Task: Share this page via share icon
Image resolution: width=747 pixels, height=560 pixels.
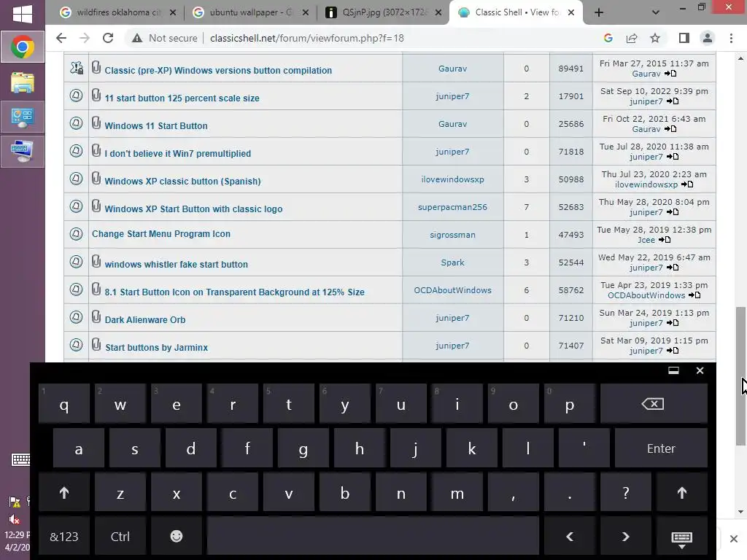Action: [x=632, y=38]
